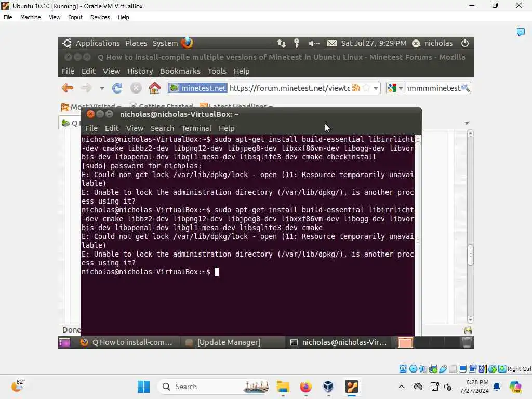Open the URL bar history dropdown
The width and height of the screenshot is (532, 399).
click(376, 88)
